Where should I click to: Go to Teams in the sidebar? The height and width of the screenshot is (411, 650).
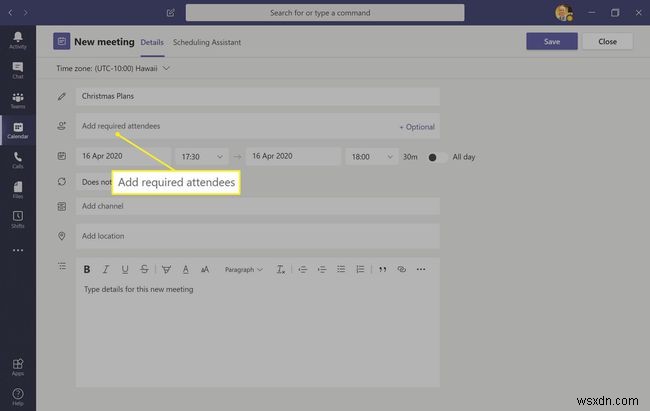(18, 100)
